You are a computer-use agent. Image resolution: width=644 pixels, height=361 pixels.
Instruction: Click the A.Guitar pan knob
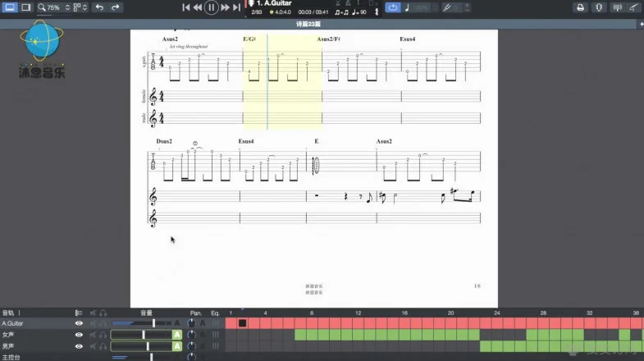[x=191, y=323]
